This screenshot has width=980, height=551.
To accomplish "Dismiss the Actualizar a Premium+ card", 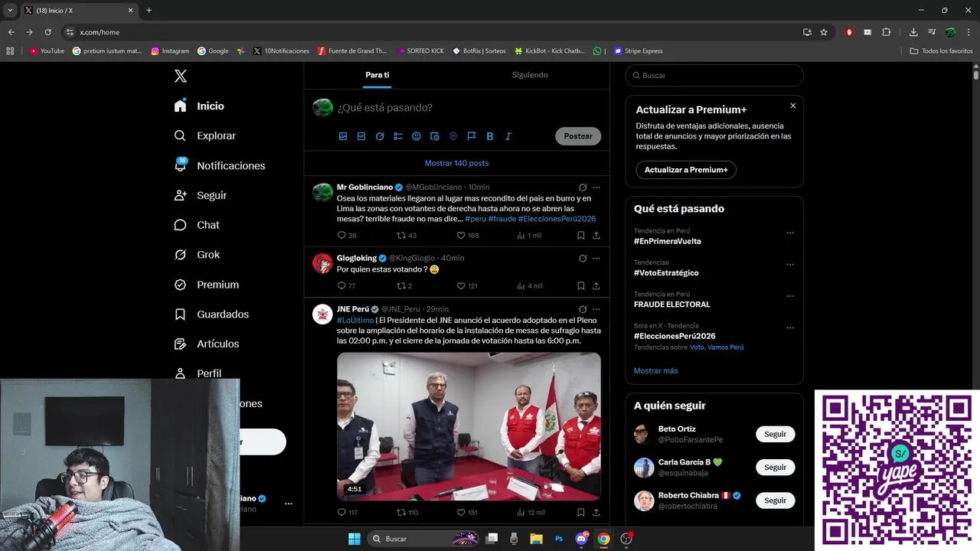I will coord(793,106).
